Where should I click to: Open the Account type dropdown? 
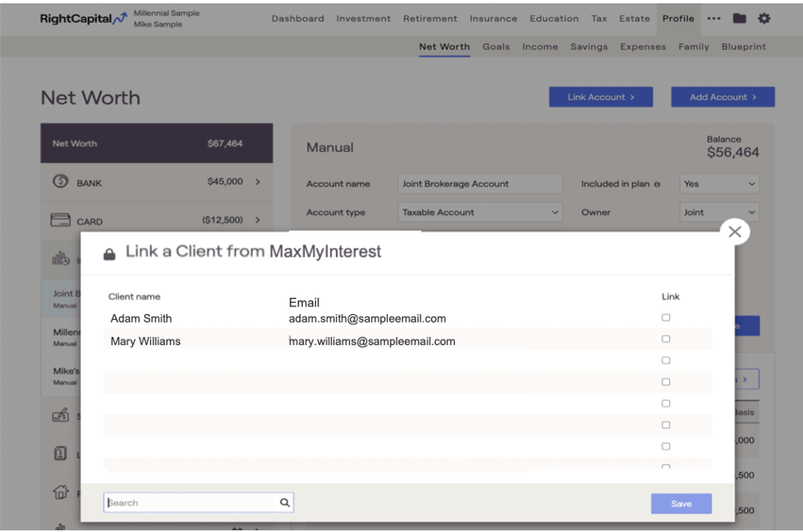[481, 212]
